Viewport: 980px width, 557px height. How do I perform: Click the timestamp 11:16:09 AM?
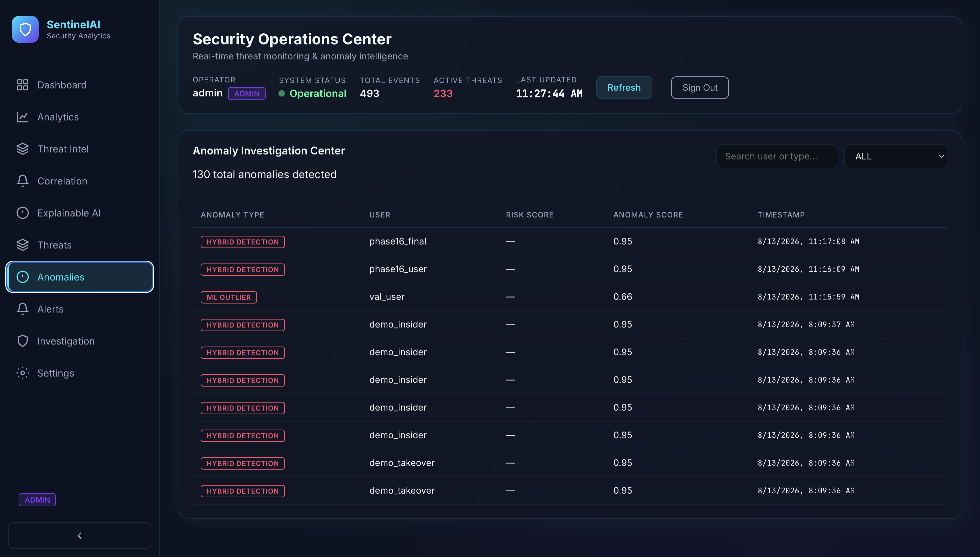[x=808, y=269]
